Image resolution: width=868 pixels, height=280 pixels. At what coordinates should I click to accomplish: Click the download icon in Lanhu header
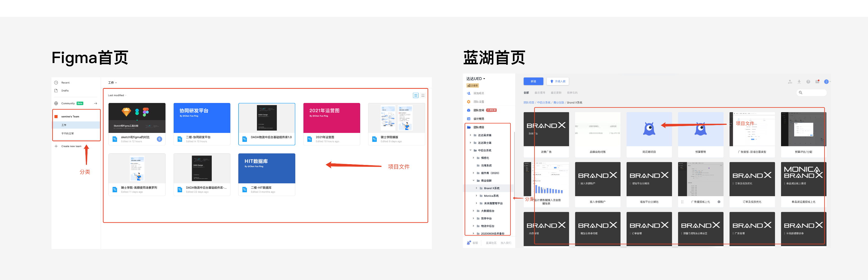pos(799,81)
